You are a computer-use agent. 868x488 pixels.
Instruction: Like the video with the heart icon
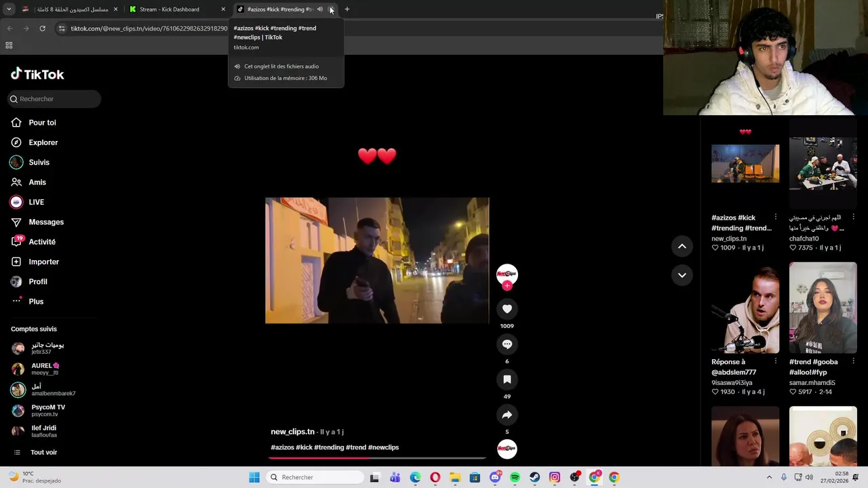[x=507, y=309]
